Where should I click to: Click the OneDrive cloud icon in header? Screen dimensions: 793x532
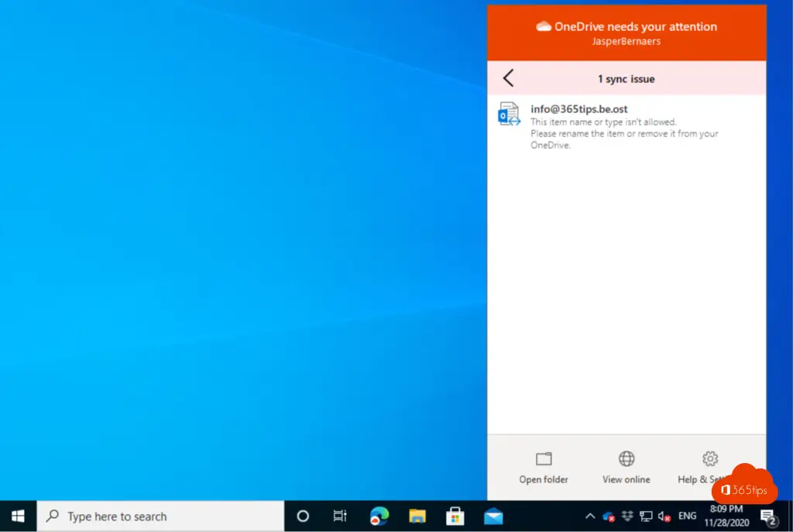544,26
